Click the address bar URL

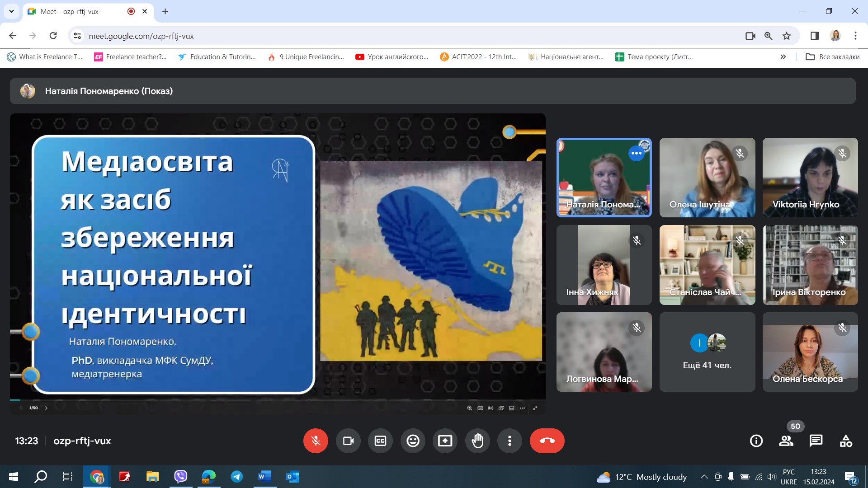tap(141, 36)
